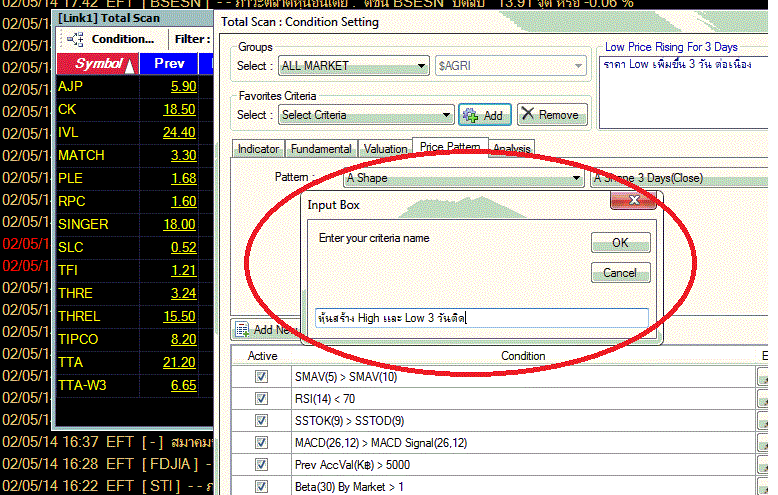Screen dimensions: 778x495
Task: Click the Active column header
Action: 262,356
